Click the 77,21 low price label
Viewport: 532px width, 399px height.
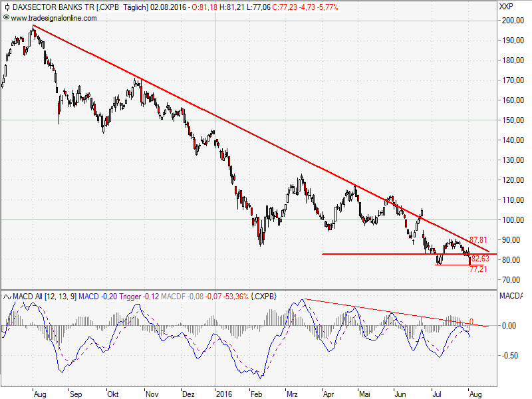coord(479,269)
